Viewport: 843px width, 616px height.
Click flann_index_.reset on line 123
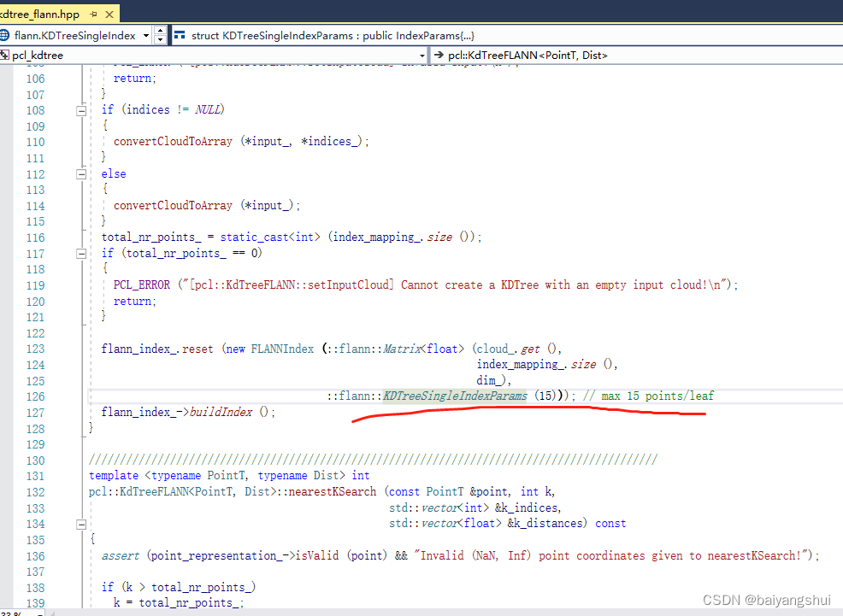tap(157, 349)
